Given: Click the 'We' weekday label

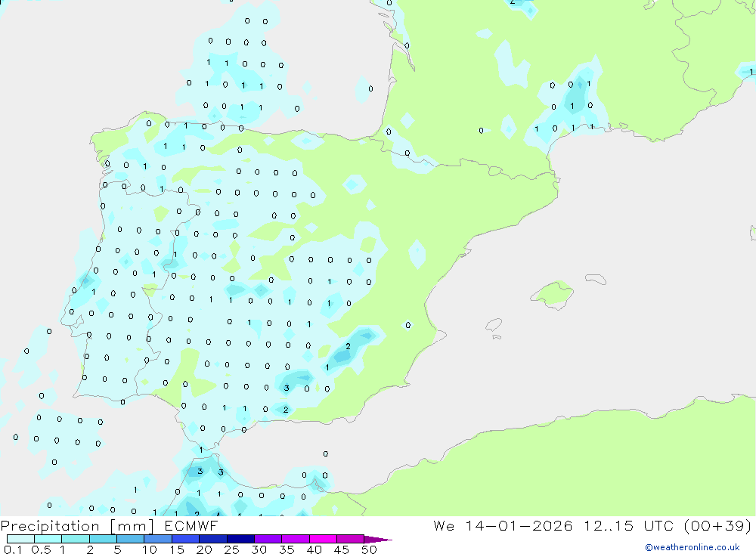Looking at the screenshot, I should click(x=444, y=526).
